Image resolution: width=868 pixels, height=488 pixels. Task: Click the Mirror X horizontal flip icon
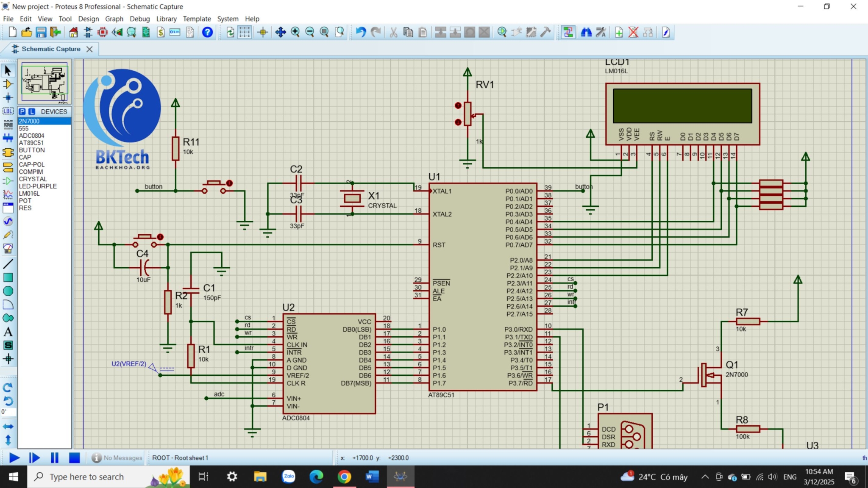(8, 427)
